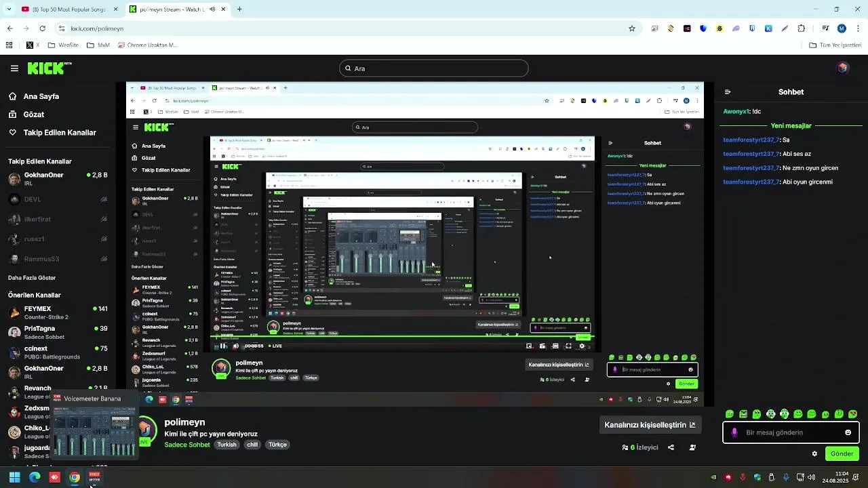Click the first green emote above the chat input
Viewport: 868px width, 488px height.
click(730, 413)
